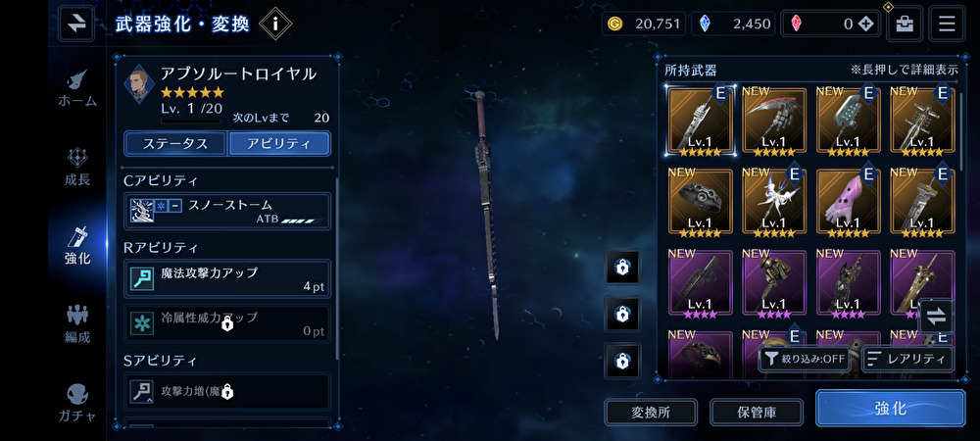Toggle the swap view arrows in weapon list
The height and width of the screenshot is (441, 980).
click(936, 317)
